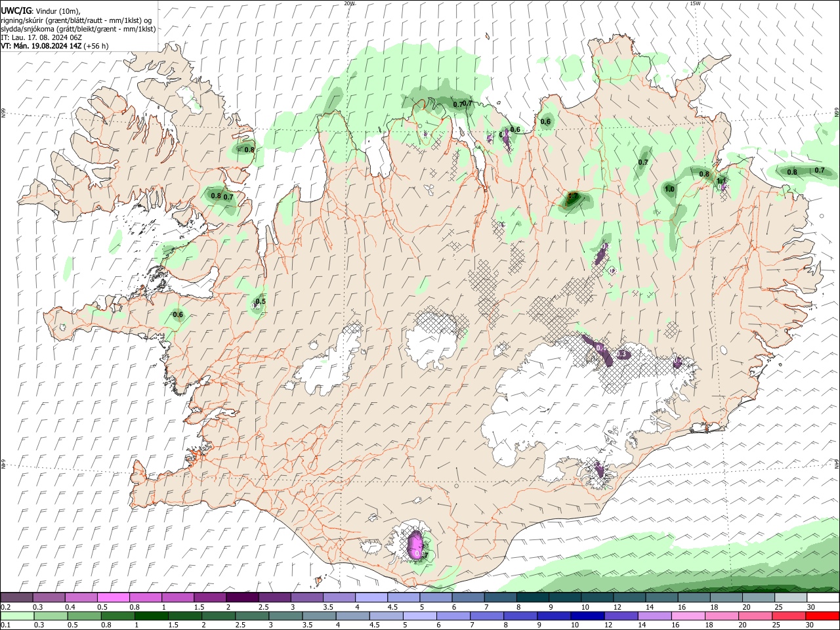The height and width of the screenshot is (630, 840).
Task: Pick lower-row blue swatch between 9 and 10
Action: point(553,616)
